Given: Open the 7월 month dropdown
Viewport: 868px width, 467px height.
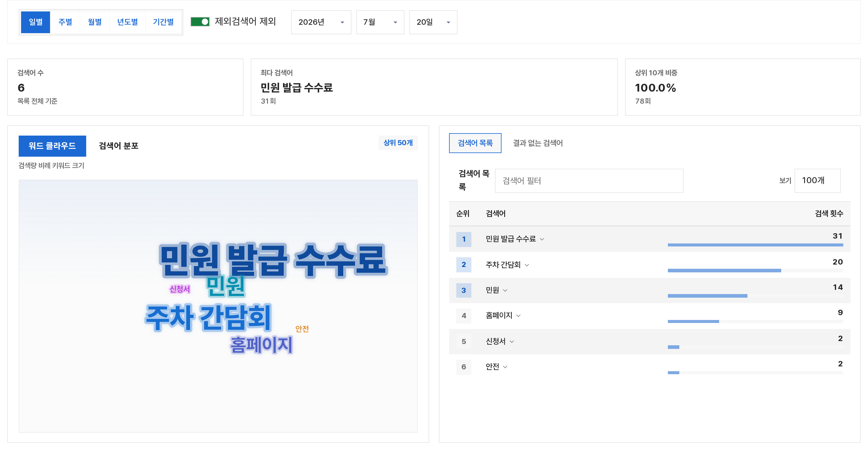Looking at the screenshot, I should 380,22.
